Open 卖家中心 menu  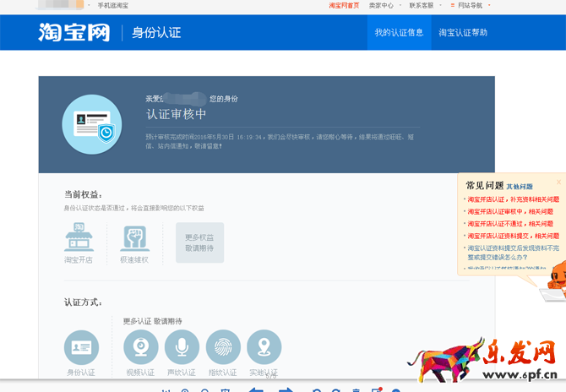[381, 5]
